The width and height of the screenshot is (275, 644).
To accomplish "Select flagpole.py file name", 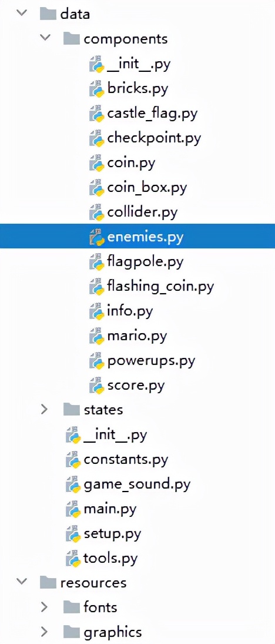I will (145, 262).
